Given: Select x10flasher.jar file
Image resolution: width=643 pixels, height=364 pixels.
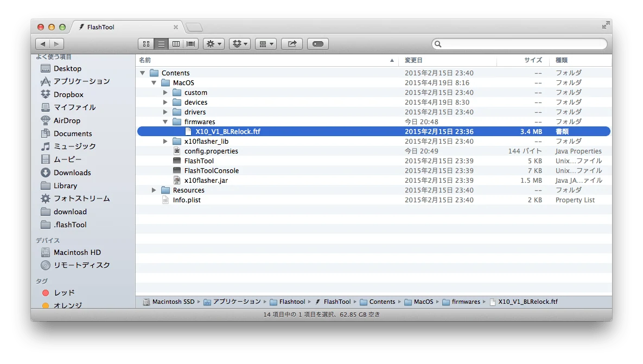Looking at the screenshot, I should [206, 180].
